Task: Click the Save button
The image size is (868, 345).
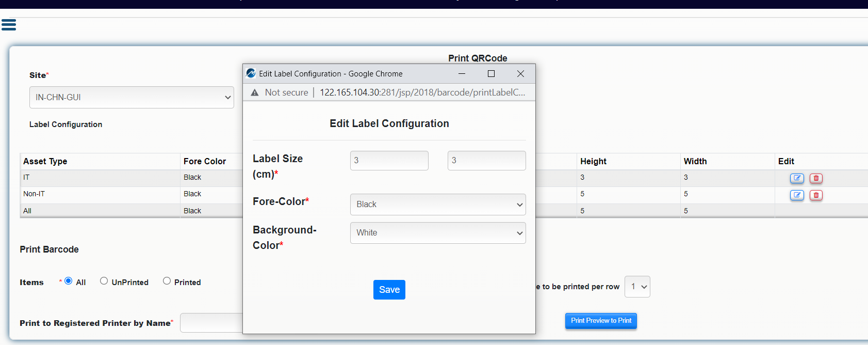Action: click(389, 290)
